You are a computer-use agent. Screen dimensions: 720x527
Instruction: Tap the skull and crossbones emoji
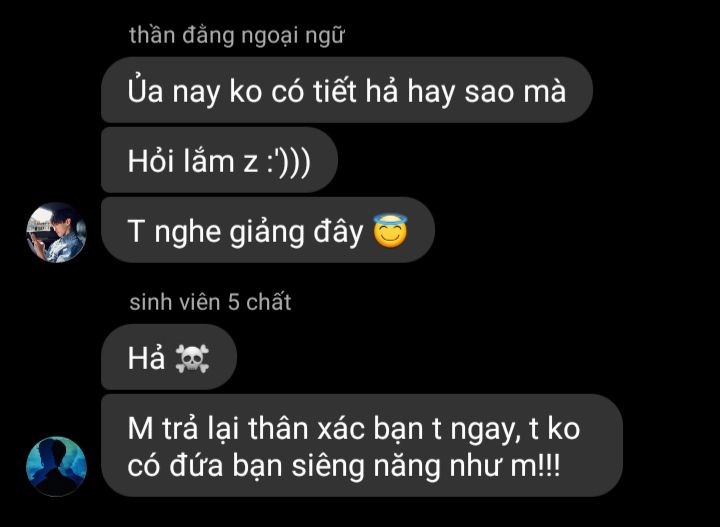192,359
